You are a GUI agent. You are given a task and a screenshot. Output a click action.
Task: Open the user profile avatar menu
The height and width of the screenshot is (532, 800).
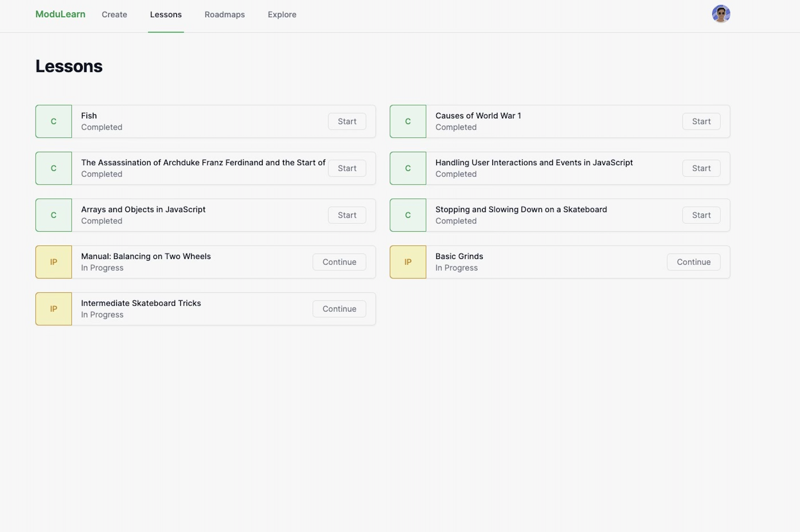pos(721,14)
